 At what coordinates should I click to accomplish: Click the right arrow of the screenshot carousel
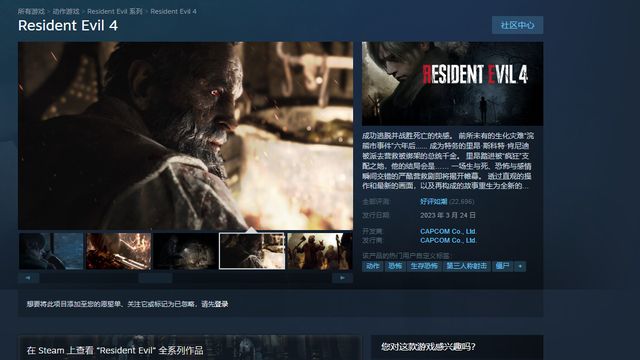(342, 278)
